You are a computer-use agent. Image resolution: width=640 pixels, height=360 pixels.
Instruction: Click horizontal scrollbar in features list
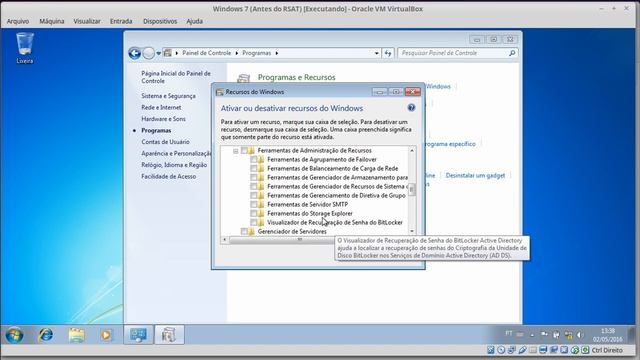click(282, 240)
